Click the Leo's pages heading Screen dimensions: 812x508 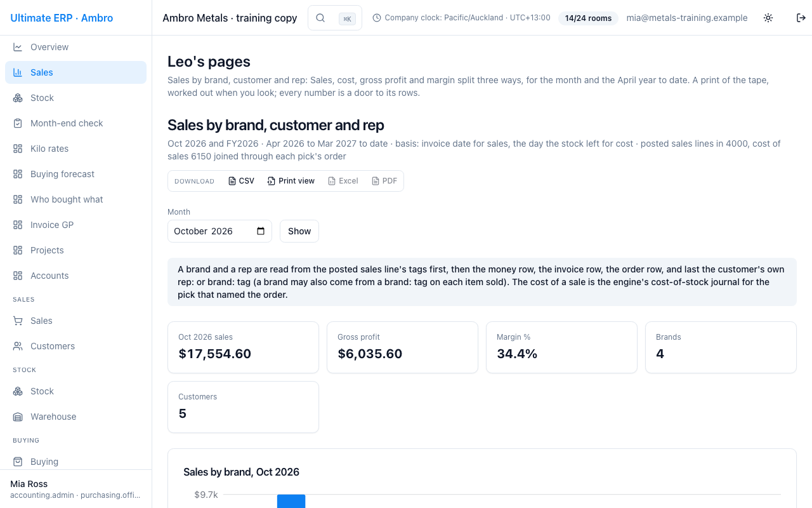(209, 62)
